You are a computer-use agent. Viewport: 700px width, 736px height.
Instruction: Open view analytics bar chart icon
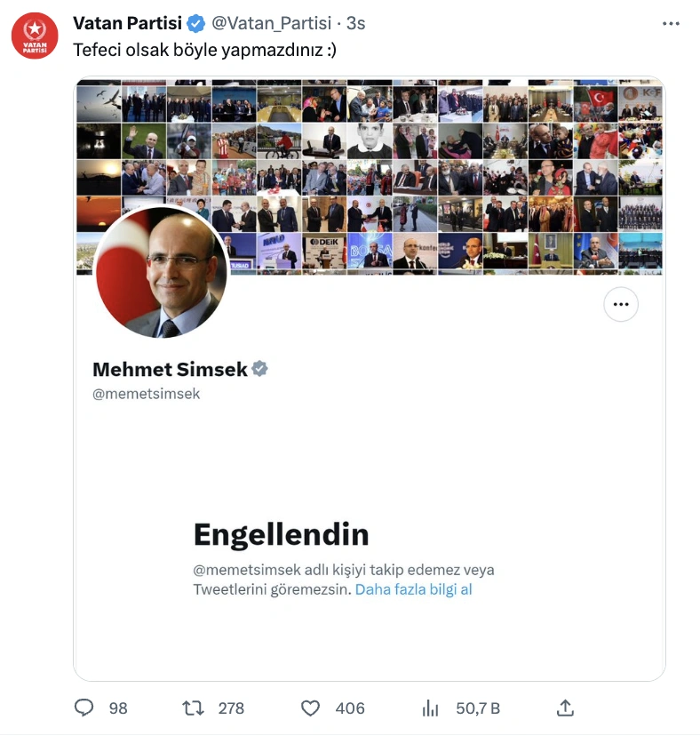tap(431, 708)
